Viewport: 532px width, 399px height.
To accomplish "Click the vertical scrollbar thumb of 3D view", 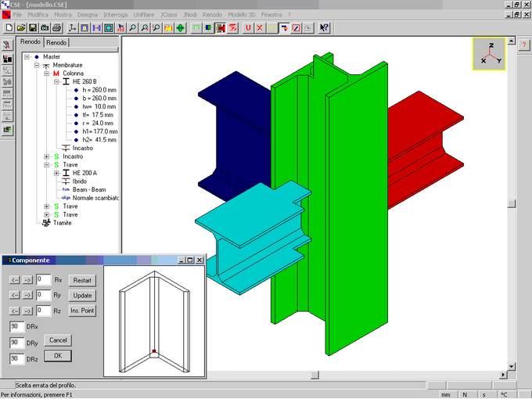I will tap(512, 203).
